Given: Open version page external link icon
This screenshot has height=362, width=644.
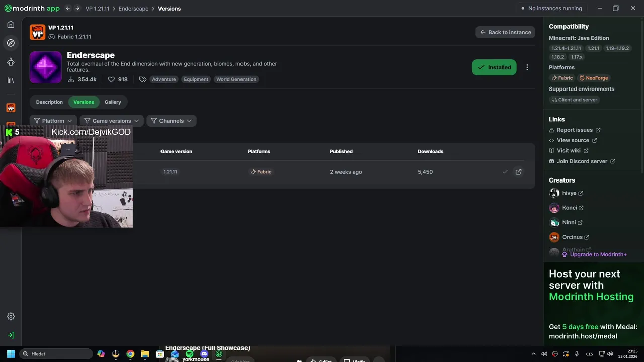Looking at the screenshot, I should click(x=518, y=172).
